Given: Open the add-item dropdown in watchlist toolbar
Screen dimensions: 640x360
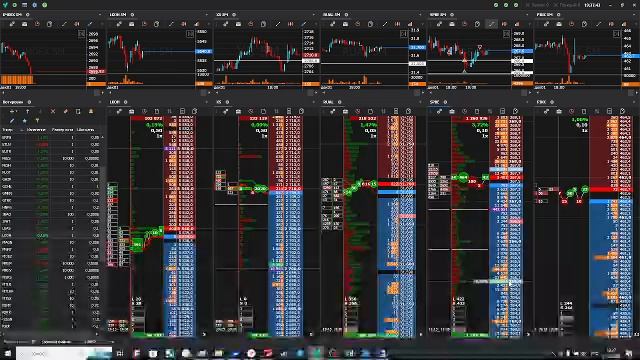Looking at the screenshot, I should pos(13,111).
